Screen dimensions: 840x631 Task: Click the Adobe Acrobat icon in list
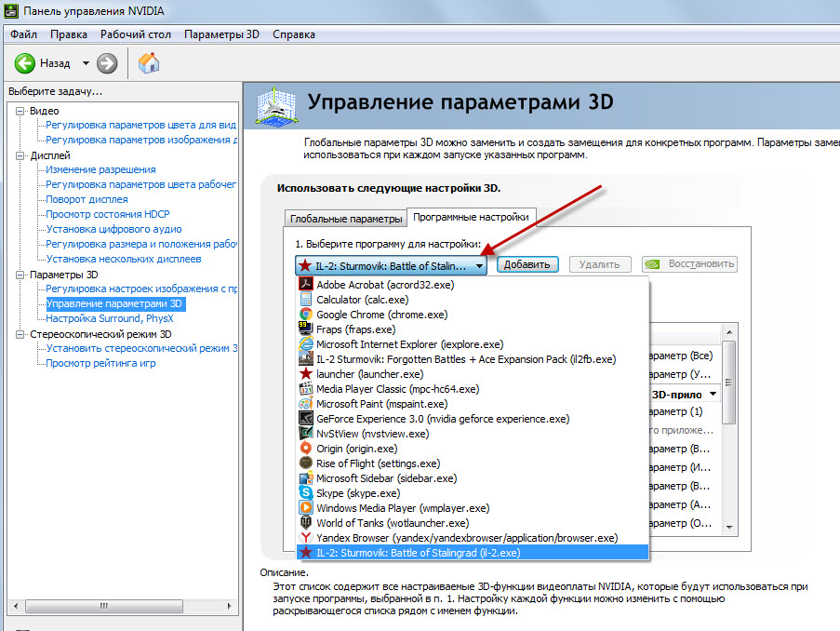[x=306, y=284]
